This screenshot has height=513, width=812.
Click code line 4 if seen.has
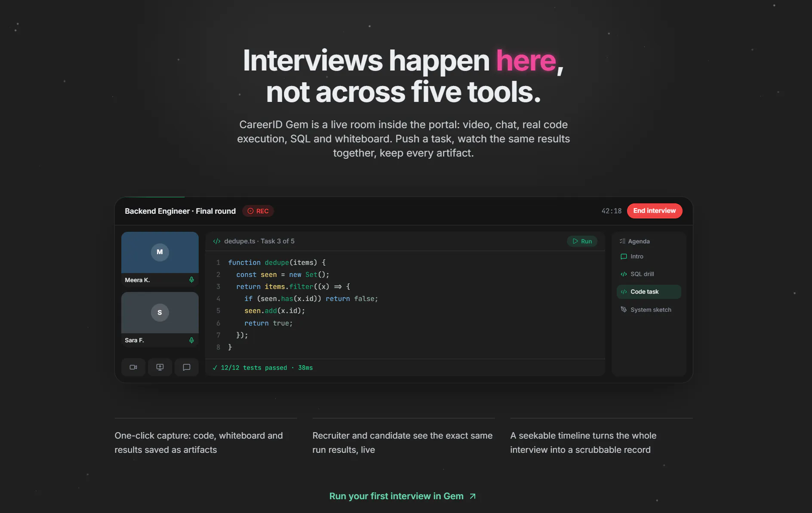pyautogui.click(x=311, y=298)
